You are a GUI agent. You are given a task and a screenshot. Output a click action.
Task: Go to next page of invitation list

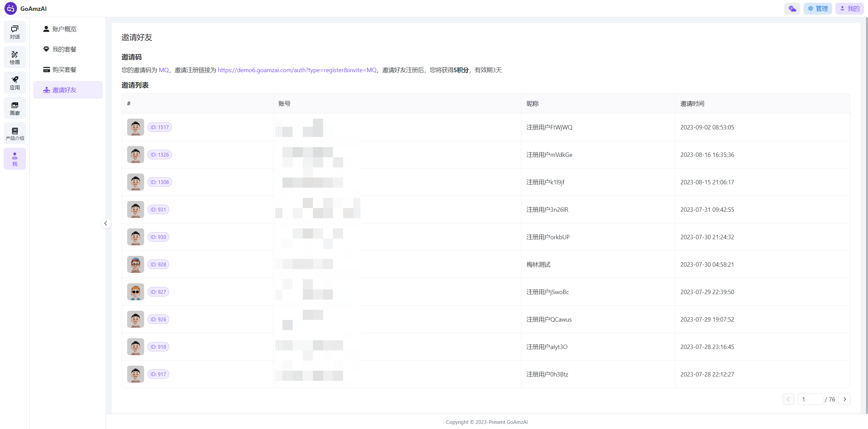coord(844,399)
